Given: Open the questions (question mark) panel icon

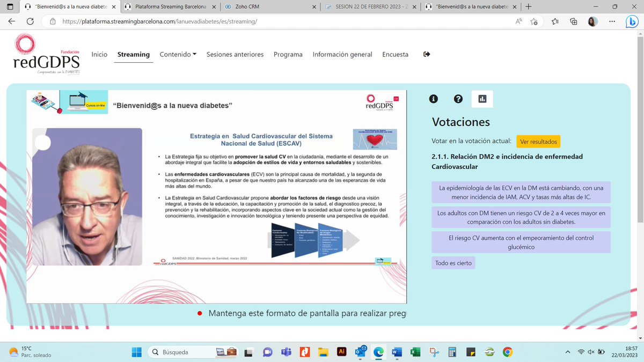Looking at the screenshot, I should click(458, 99).
